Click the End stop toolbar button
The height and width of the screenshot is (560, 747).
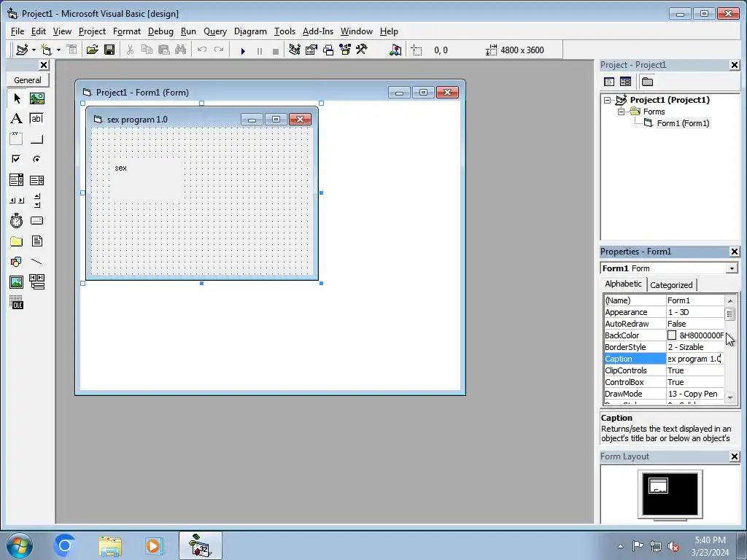pyautogui.click(x=275, y=50)
